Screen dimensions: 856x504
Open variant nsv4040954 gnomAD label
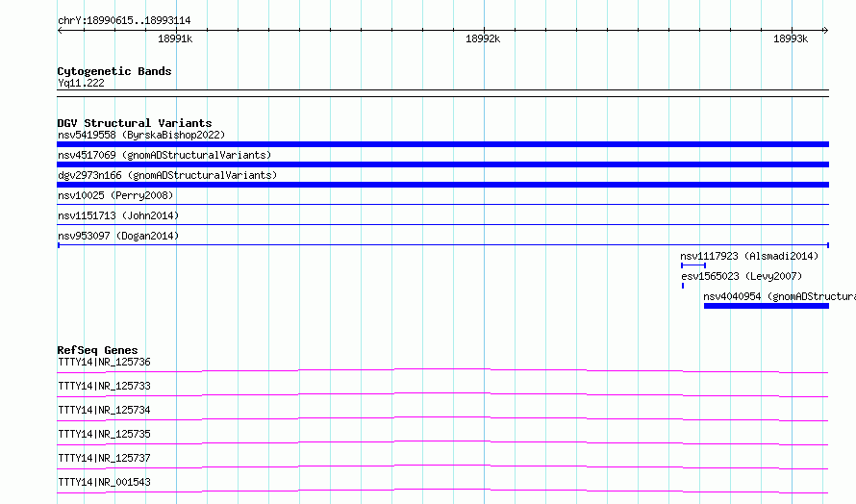click(x=779, y=296)
